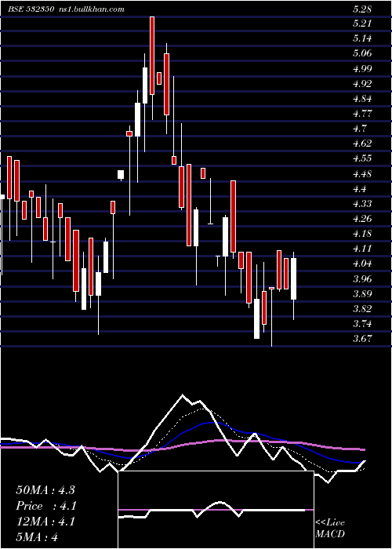Click the ns1.bullkhan.com watermark text

[x=90, y=9]
